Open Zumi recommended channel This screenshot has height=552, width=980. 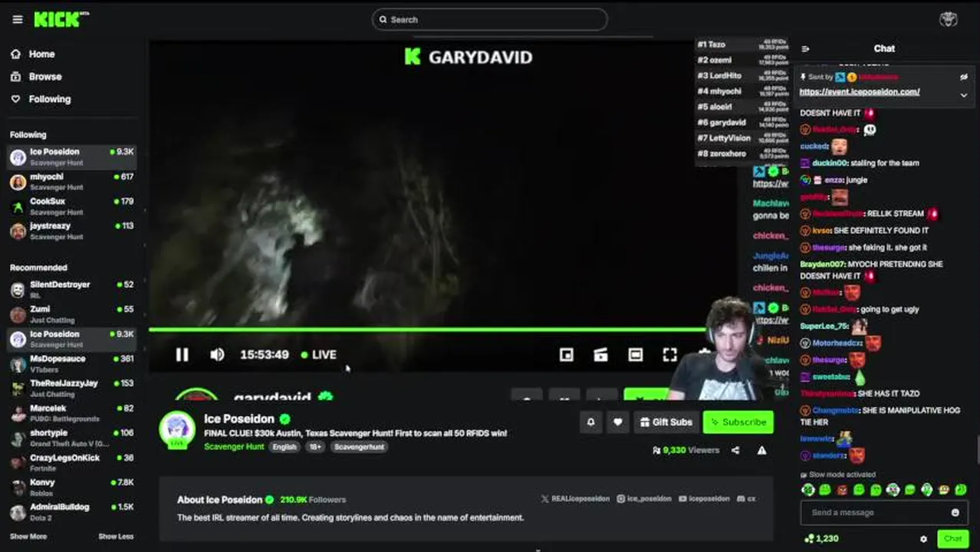pos(71,314)
